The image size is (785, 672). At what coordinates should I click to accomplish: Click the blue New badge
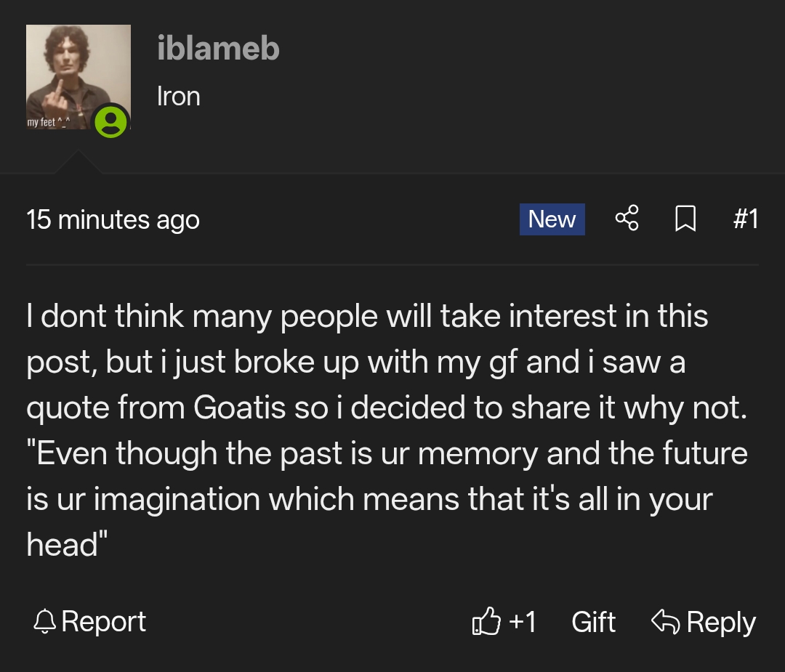click(x=552, y=219)
